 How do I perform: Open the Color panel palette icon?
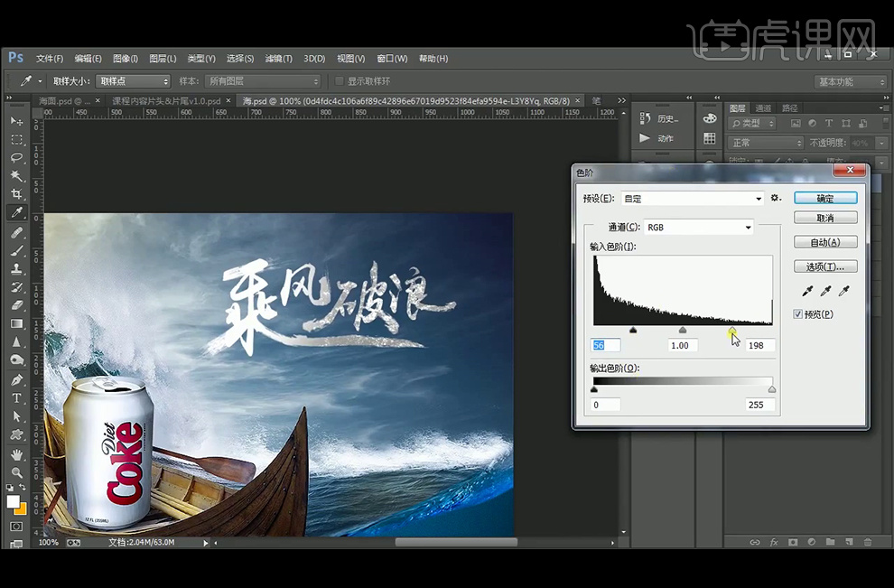[x=710, y=118]
